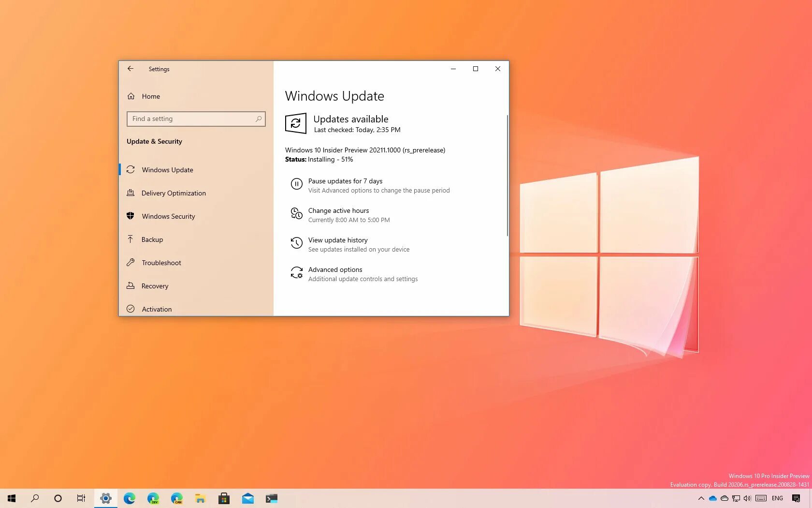
Task: Open the volume control in the tray
Action: [x=747, y=498]
